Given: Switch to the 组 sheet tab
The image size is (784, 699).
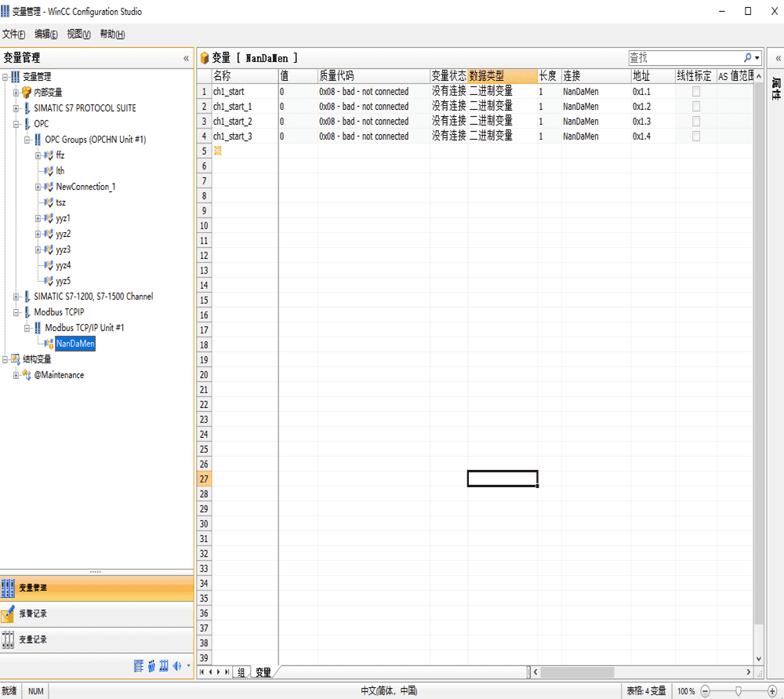Looking at the screenshot, I should click(x=241, y=672).
